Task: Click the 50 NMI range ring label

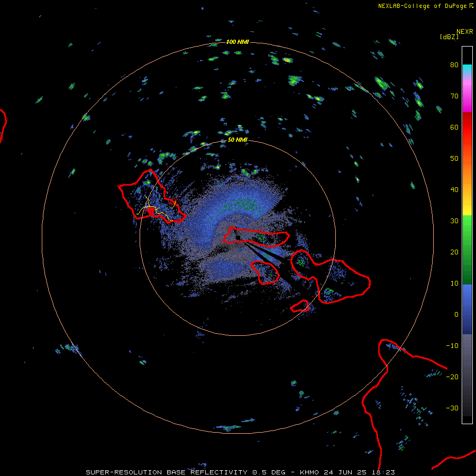Action: pyautogui.click(x=237, y=140)
